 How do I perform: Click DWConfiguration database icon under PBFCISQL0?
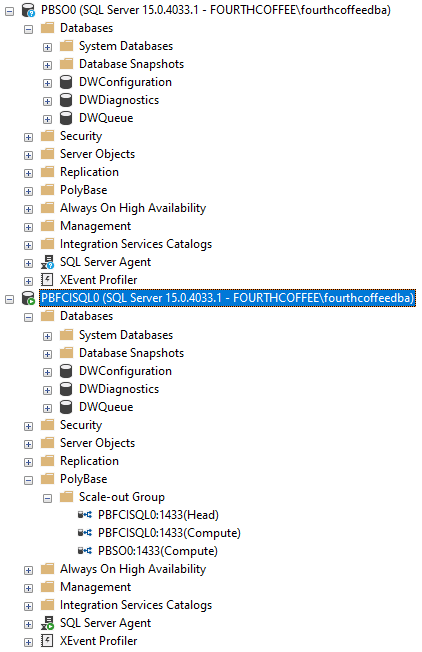pyautogui.click(x=66, y=371)
